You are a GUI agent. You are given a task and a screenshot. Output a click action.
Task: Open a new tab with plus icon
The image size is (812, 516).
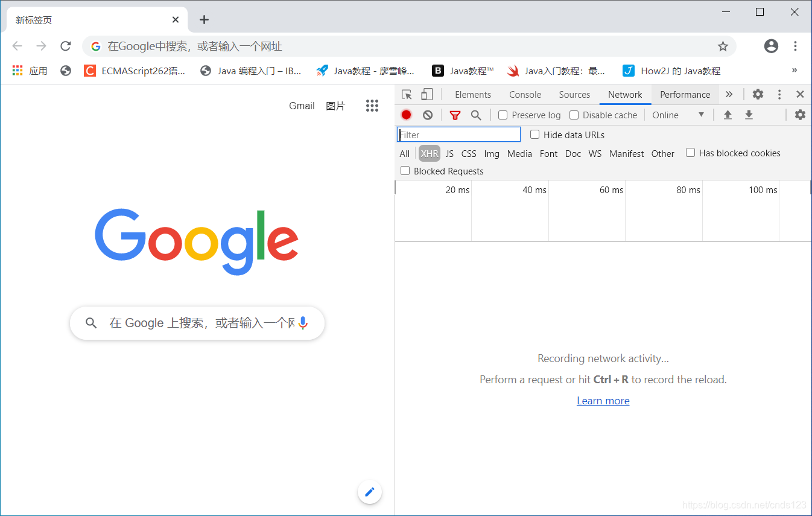point(204,20)
